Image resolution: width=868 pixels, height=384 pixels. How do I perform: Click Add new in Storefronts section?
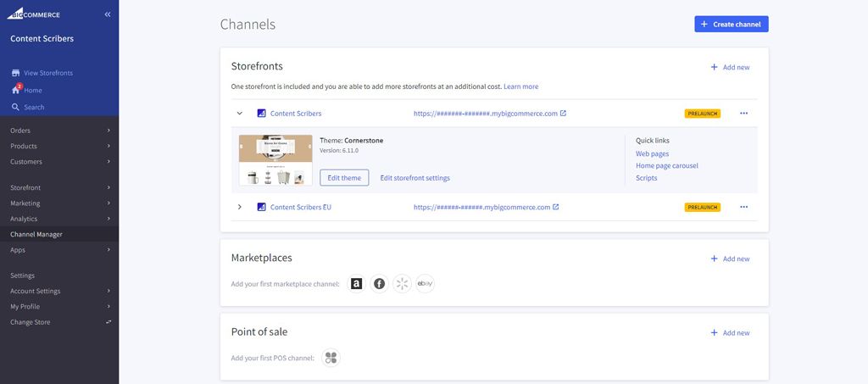tap(730, 68)
